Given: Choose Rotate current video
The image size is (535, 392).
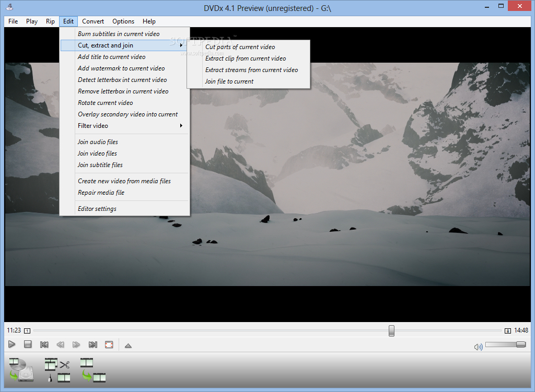Looking at the screenshot, I should coord(104,102).
